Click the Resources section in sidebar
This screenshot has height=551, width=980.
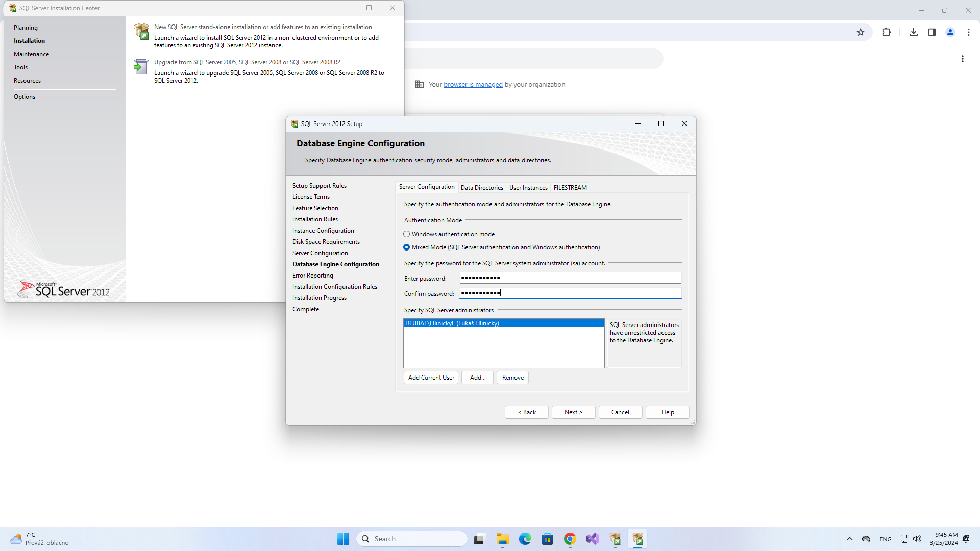pos(28,80)
